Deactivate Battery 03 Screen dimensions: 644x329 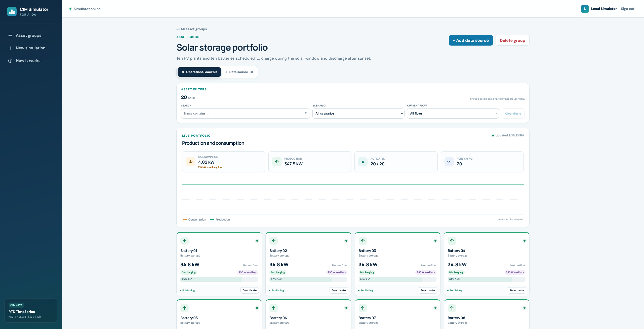(428, 290)
